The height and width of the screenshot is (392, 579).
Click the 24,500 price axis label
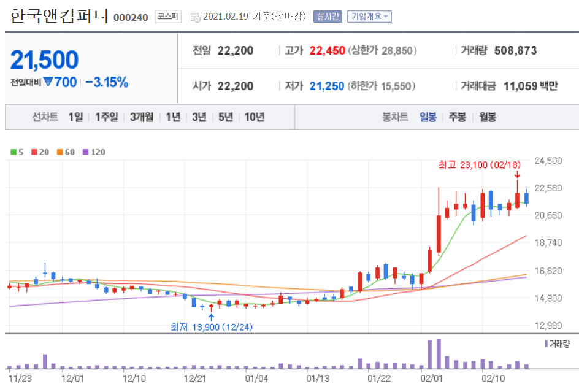(x=548, y=161)
